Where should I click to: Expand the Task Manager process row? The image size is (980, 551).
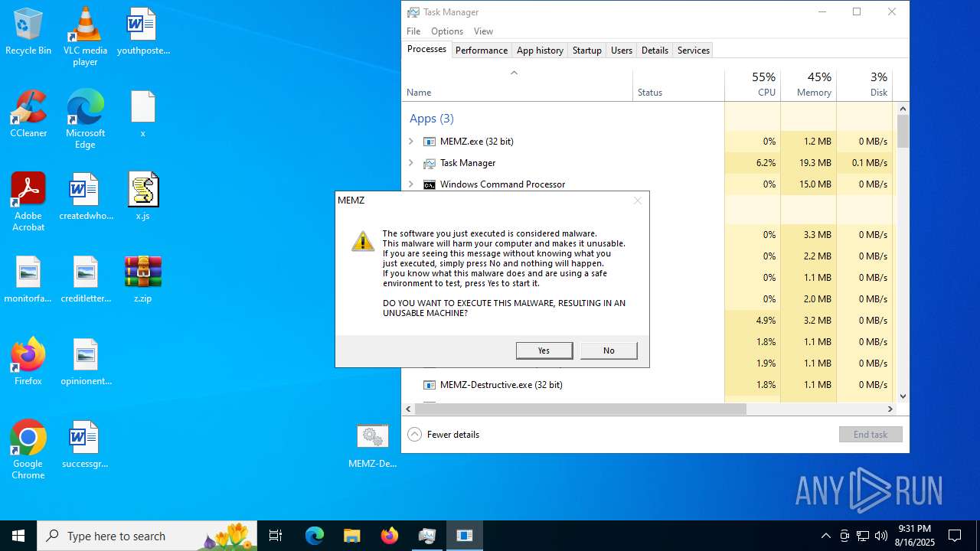(x=411, y=163)
